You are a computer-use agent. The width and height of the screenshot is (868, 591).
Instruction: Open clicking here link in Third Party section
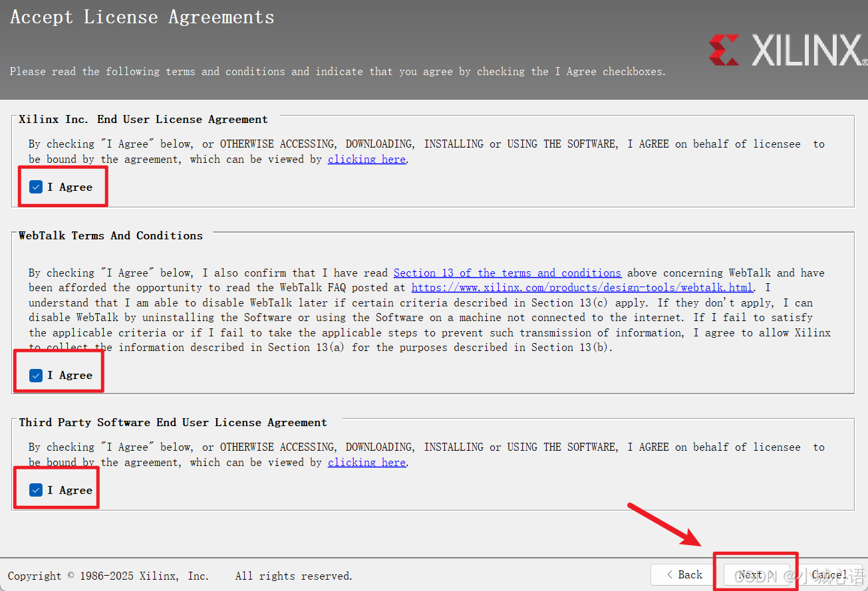click(x=366, y=463)
